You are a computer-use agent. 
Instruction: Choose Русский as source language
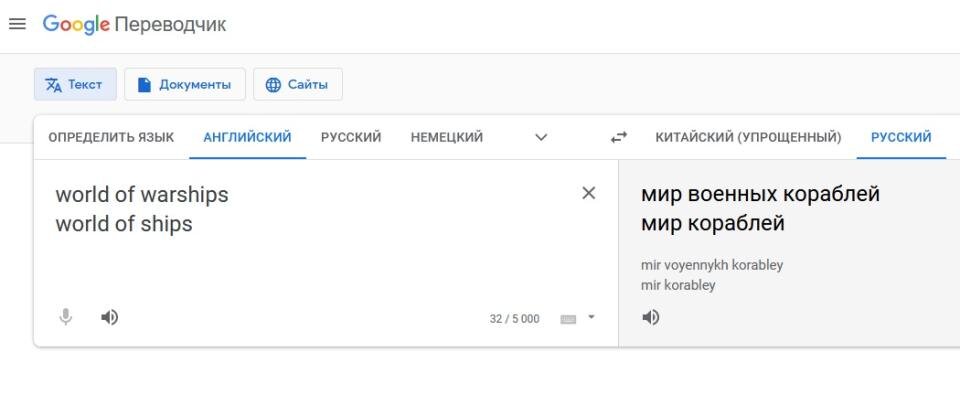pyautogui.click(x=351, y=138)
